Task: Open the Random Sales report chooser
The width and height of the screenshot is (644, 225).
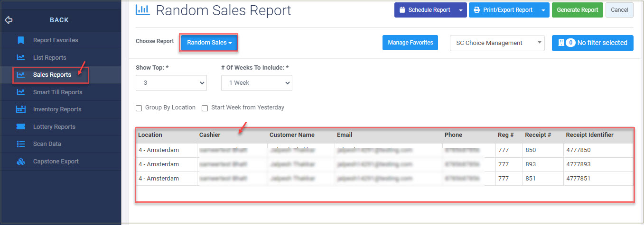Action: (209, 43)
